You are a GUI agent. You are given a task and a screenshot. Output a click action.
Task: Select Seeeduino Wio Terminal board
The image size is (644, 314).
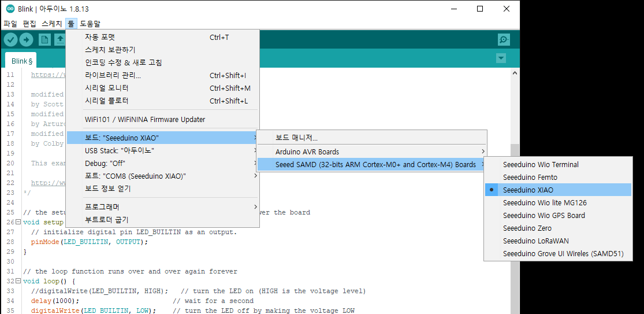pyautogui.click(x=558, y=164)
